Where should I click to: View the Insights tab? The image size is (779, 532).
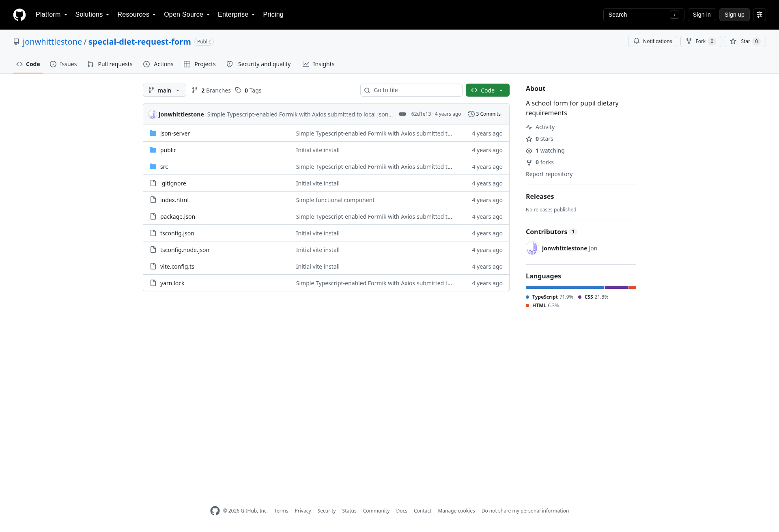point(318,64)
